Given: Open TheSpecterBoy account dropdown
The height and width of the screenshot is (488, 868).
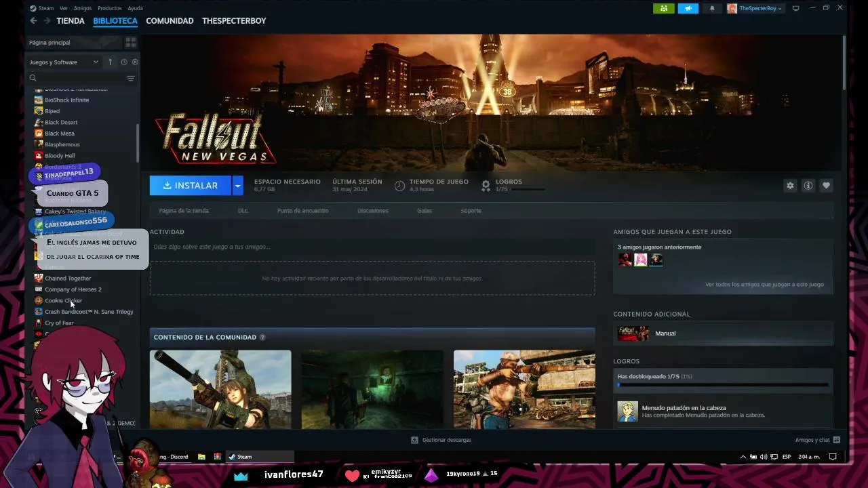Looking at the screenshot, I should [x=755, y=8].
